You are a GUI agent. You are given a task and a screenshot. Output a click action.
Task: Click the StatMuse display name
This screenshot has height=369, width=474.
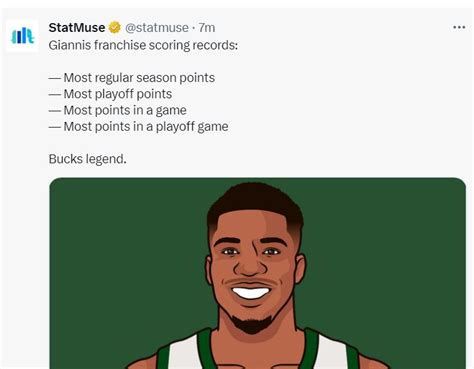(x=77, y=27)
